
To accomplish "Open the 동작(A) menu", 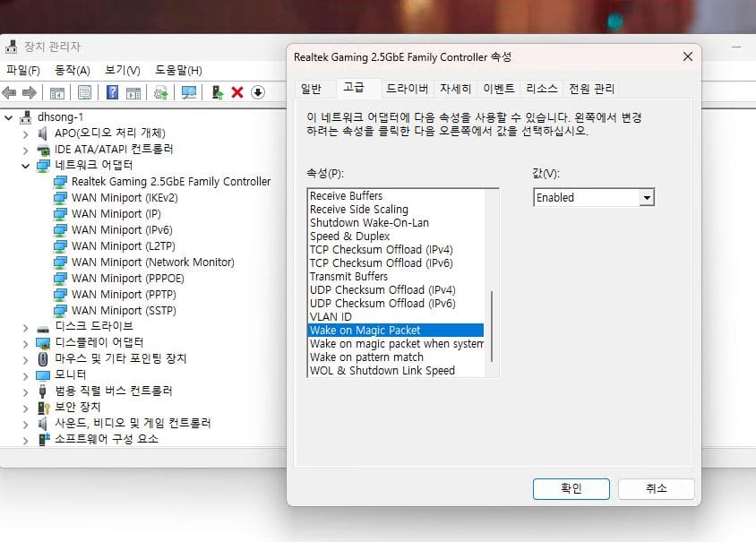I will pos(73,71).
